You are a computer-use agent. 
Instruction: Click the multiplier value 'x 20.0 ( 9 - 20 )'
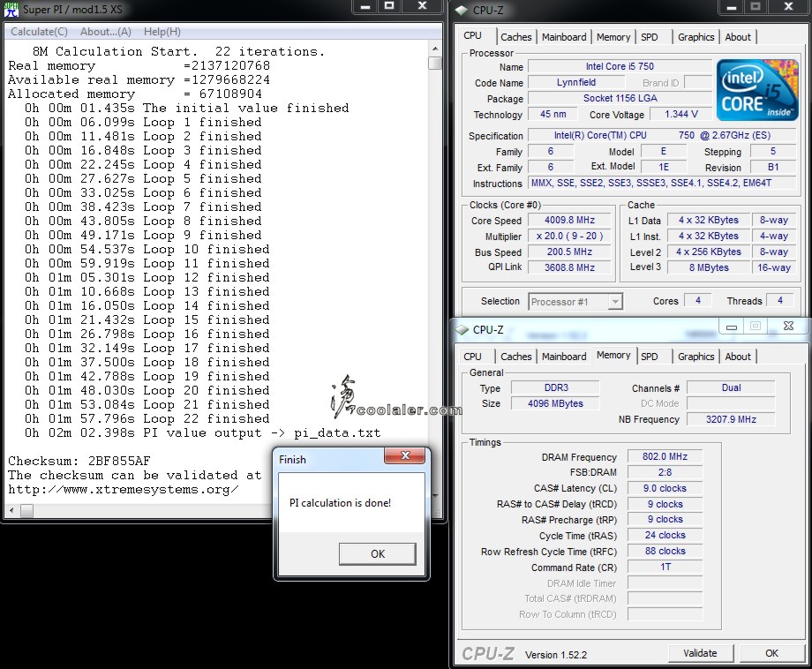[569, 237]
